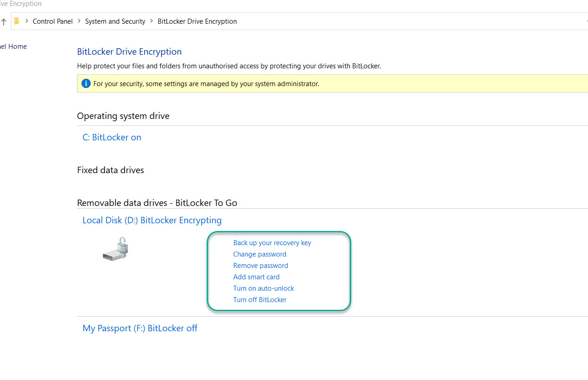Click Change password link
The width and height of the screenshot is (588, 380).
click(260, 254)
